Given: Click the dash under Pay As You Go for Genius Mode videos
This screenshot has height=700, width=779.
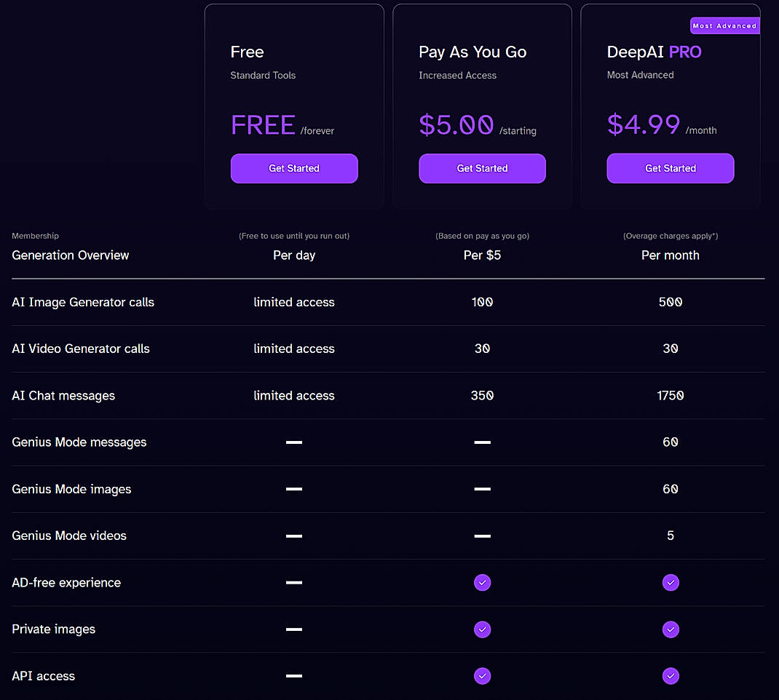Looking at the screenshot, I should coord(482,536).
